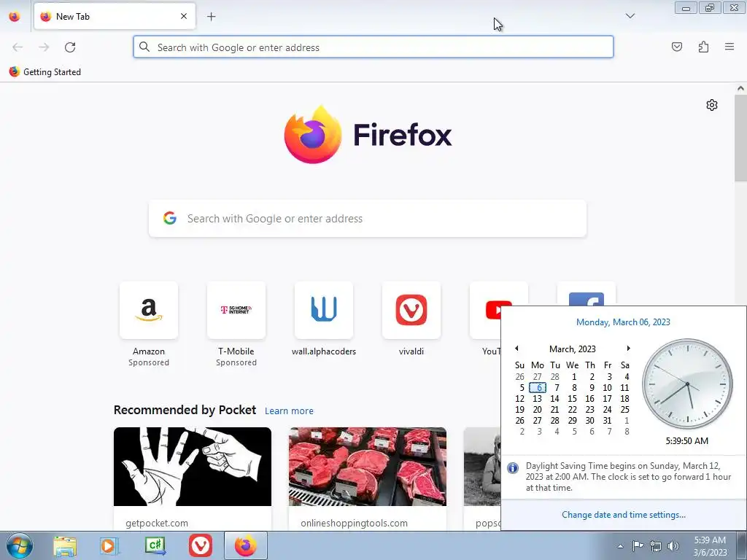Open Vivaldi from the taskbar
This screenshot has width=747, height=560.
click(200, 546)
